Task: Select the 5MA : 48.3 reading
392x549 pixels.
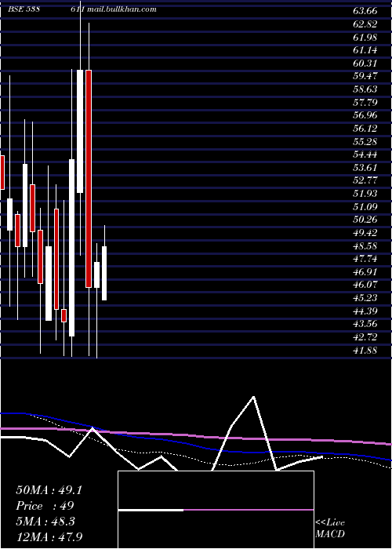Action: (x=45, y=522)
